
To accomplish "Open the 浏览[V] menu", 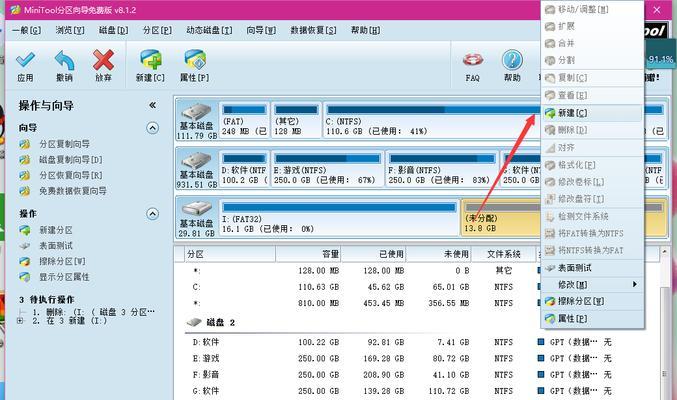I will 70,30.
